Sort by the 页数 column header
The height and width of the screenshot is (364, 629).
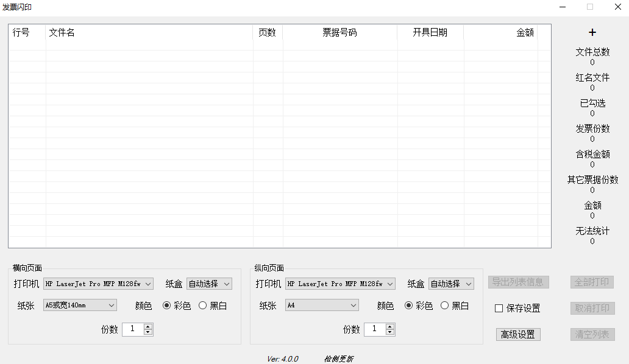(268, 32)
